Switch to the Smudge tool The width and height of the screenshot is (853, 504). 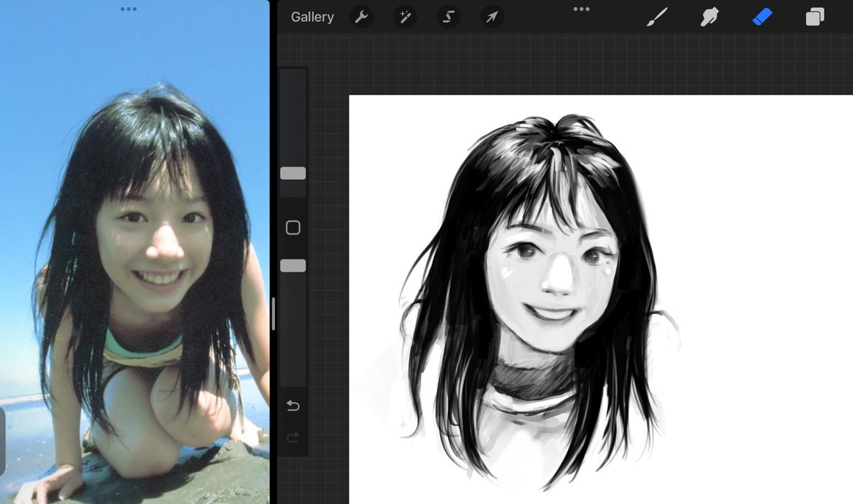[x=710, y=17]
